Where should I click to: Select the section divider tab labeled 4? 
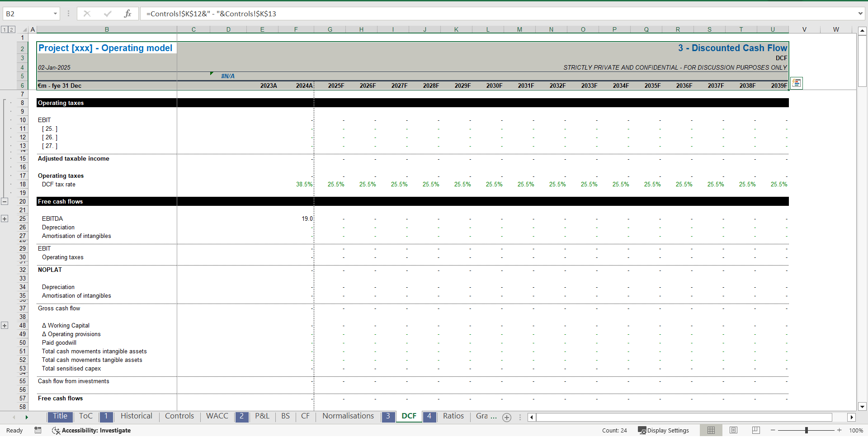pos(429,416)
